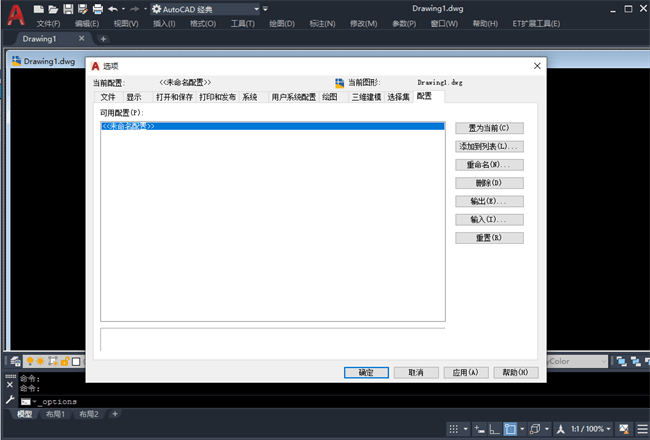Open the 标注(N) menu
Screen dimensions: 650x440
click(x=322, y=24)
